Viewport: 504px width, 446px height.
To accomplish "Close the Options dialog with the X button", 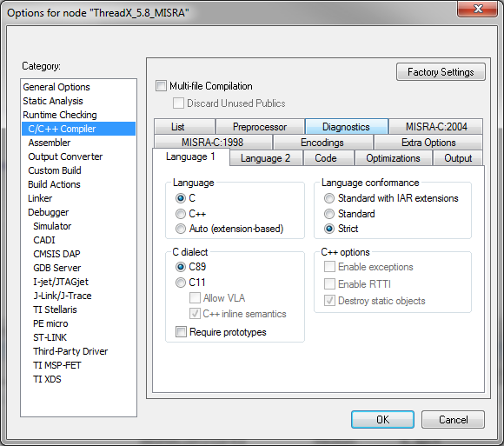I will click(x=477, y=9).
